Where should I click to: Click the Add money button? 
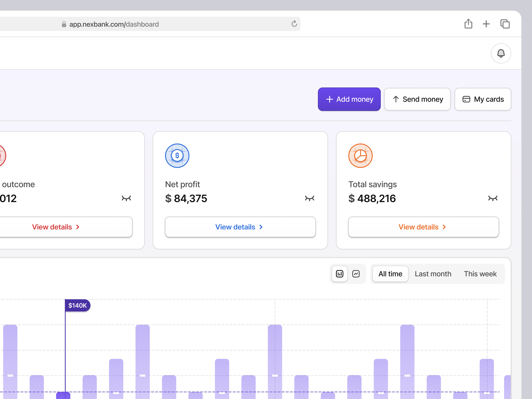[x=349, y=99]
